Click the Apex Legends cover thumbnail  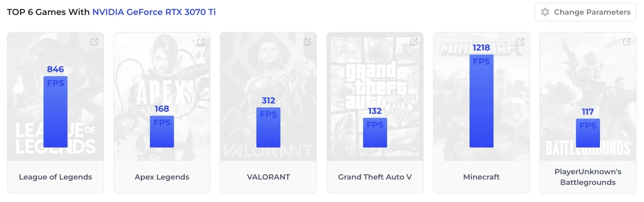pyautogui.click(x=162, y=96)
